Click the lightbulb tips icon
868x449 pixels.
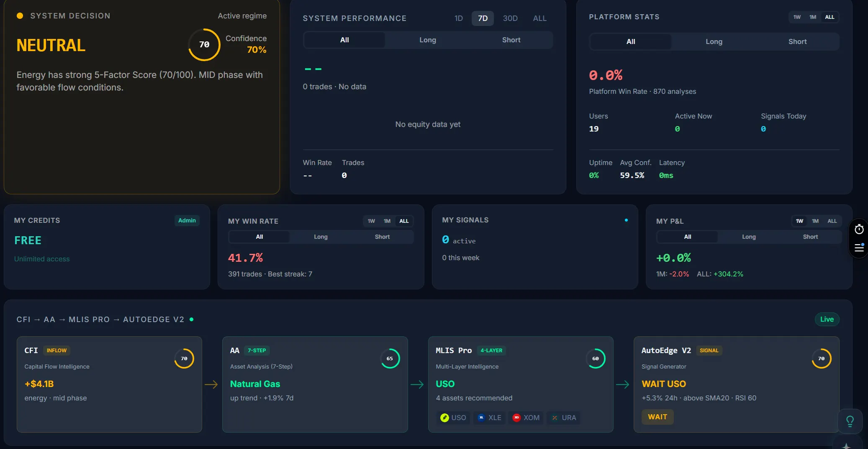pos(850,421)
